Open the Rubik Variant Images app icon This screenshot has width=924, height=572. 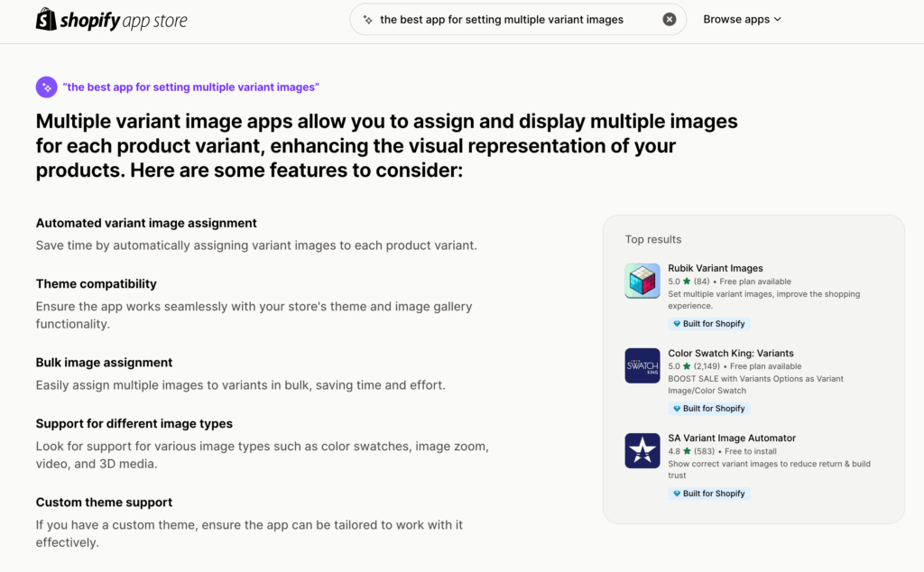[642, 281]
